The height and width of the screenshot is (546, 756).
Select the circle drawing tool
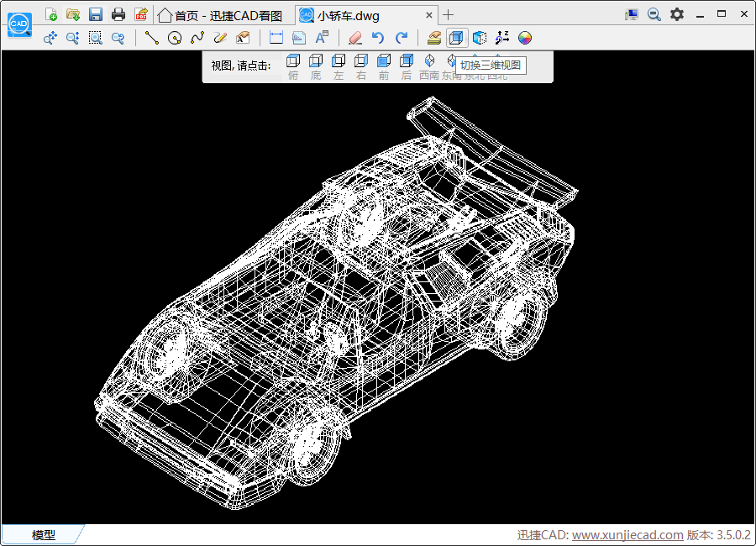175,38
